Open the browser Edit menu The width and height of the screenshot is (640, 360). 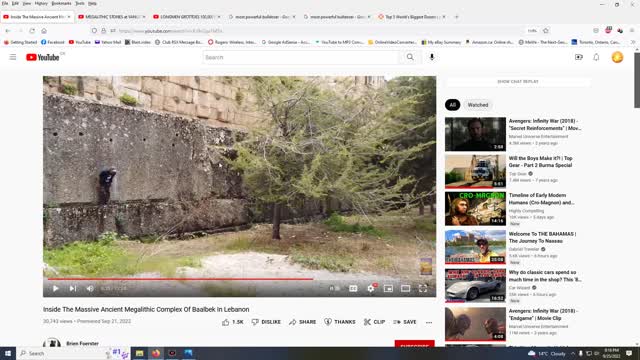[x=15, y=3]
